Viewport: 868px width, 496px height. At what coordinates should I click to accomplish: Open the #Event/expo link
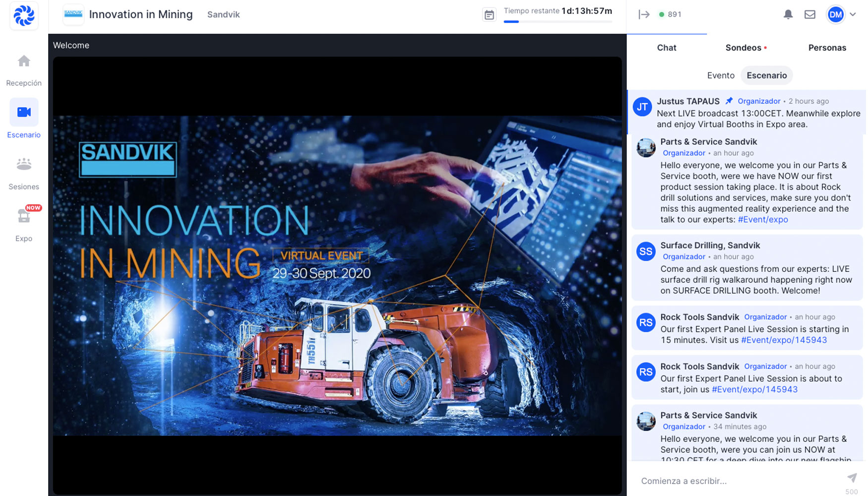pos(763,219)
